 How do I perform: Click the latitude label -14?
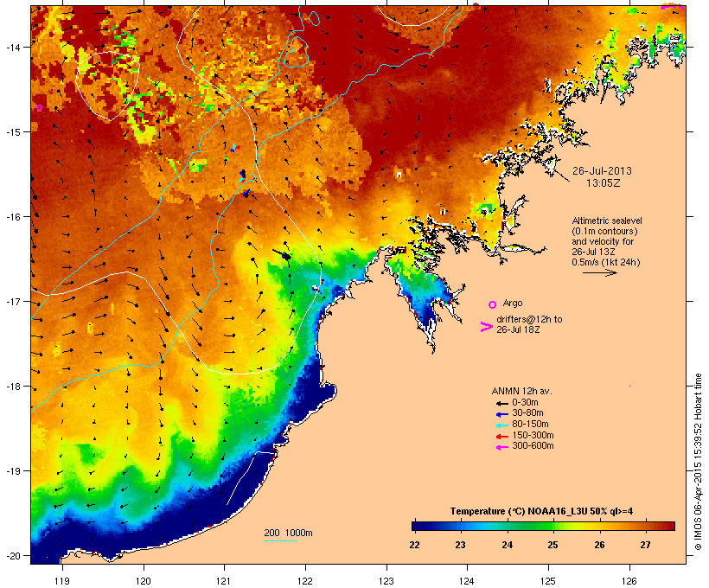pyautogui.click(x=12, y=48)
